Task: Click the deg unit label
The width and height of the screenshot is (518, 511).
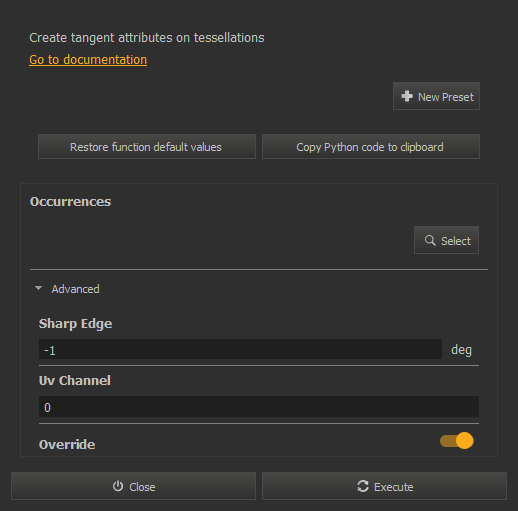Action: (x=461, y=350)
